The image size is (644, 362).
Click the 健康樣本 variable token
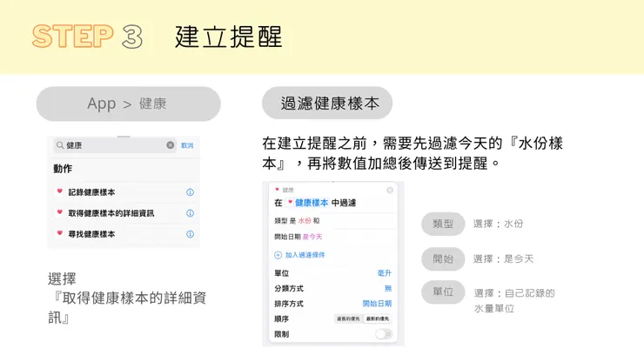[307, 203]
